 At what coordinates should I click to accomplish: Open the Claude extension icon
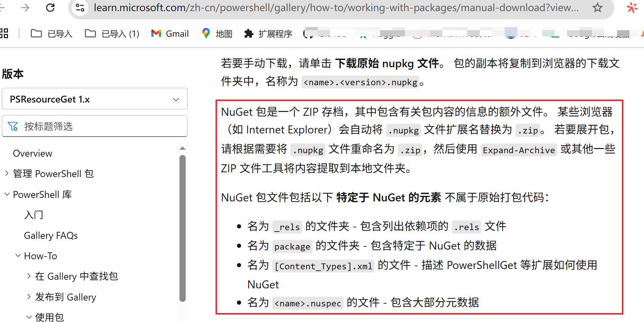pos(632,7)
